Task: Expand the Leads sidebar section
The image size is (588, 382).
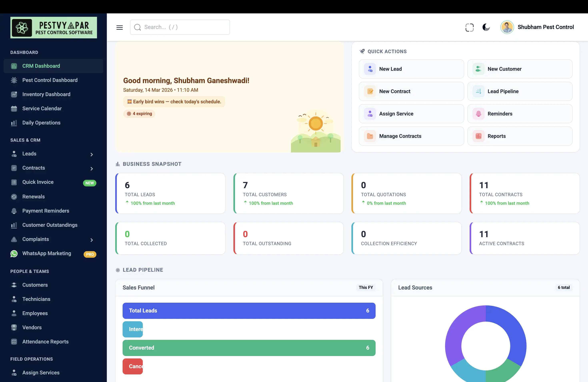Action: pos(92,154)
